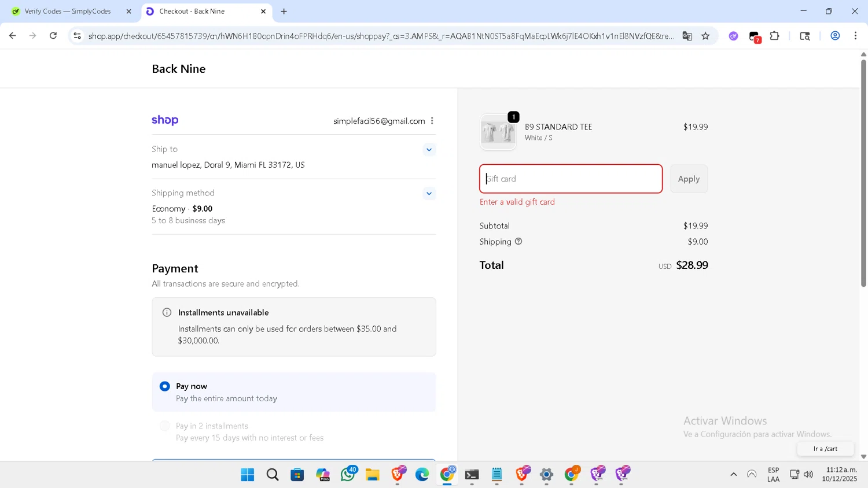This screenshot has width=868, height=488.
Task: Click the Apply gift card button
Action: [x=689, y=179]
